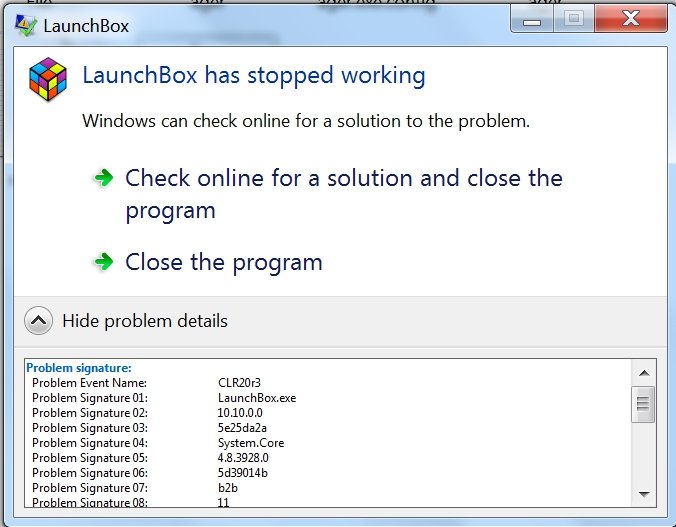Click green arrow beside Check online option
The height and width of the screenshot is (527, 676).
[103, 178]
